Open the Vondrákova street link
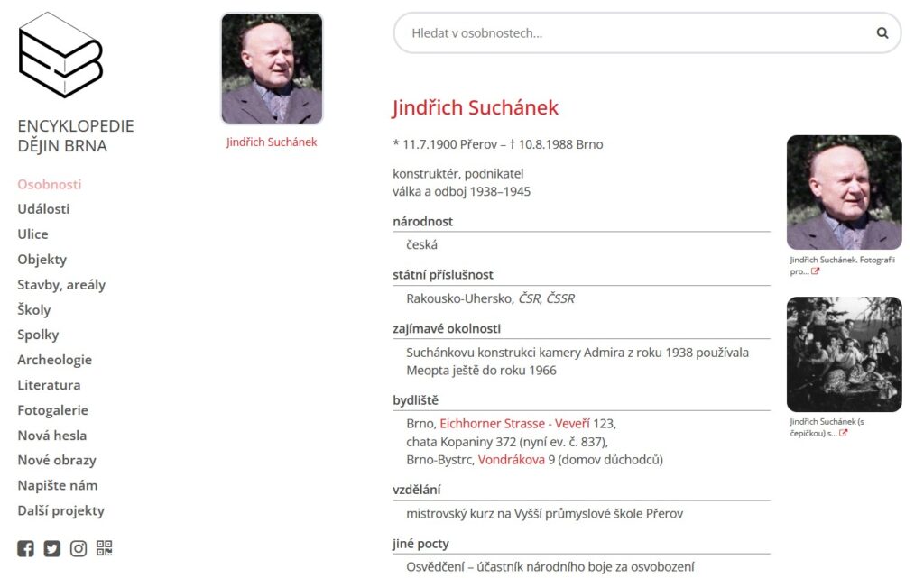The height and width of the screenshot is (578, 924). (x=511, y=460)
